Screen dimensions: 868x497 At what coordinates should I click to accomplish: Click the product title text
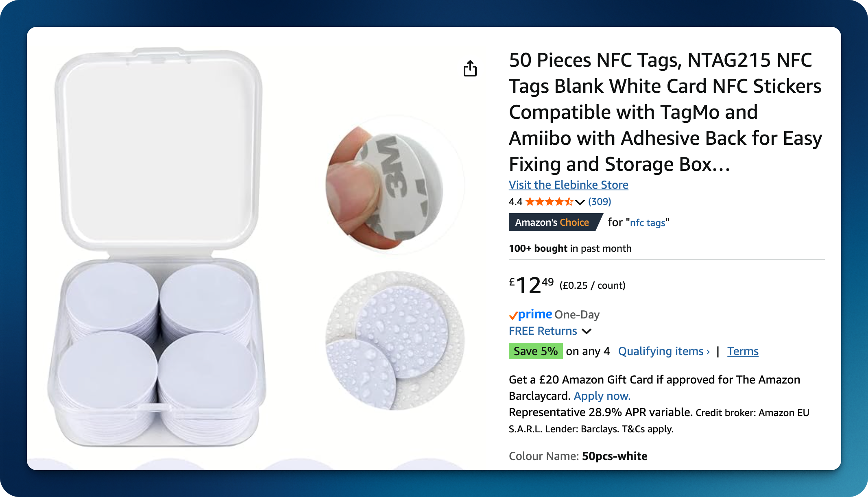pyautogui.click(x=665, y=112)
